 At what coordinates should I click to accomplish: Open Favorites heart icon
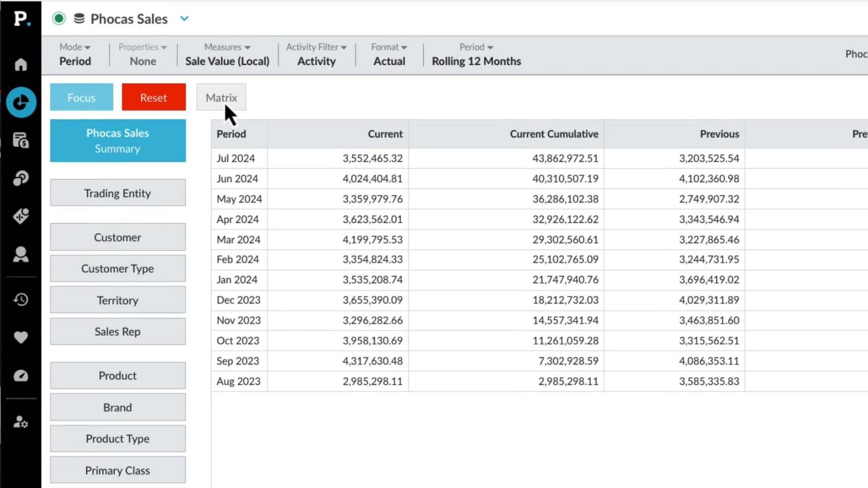point(20,338)
